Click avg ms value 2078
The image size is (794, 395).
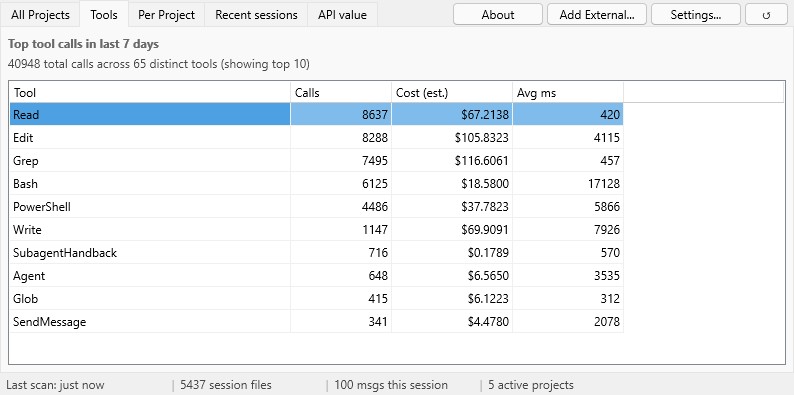pyautogui.click(x=607, y=322)
